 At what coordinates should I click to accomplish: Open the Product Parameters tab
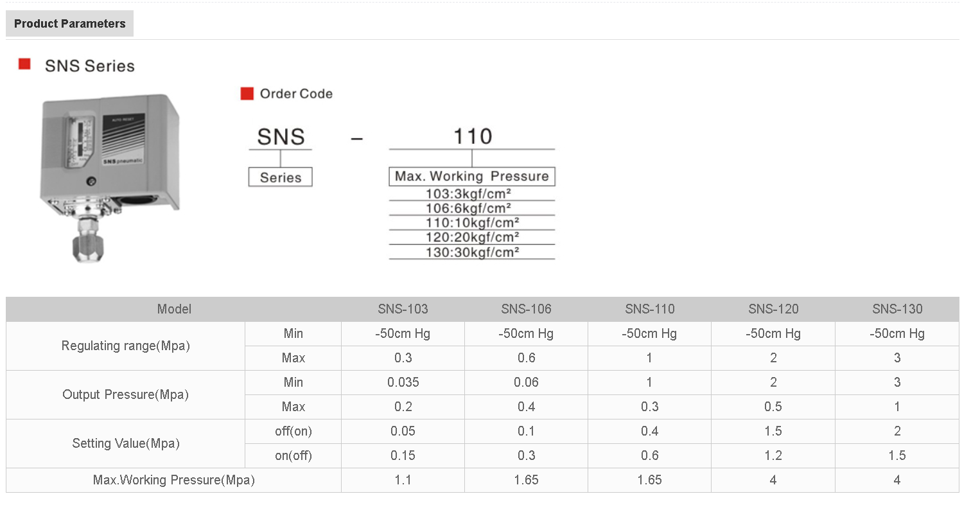[x=69, y=24]
